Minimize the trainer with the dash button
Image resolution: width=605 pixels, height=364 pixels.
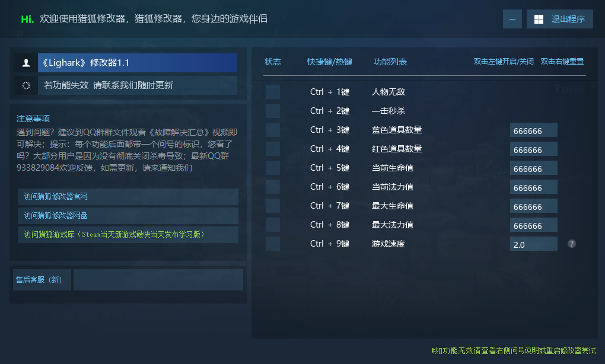(512, 20)
